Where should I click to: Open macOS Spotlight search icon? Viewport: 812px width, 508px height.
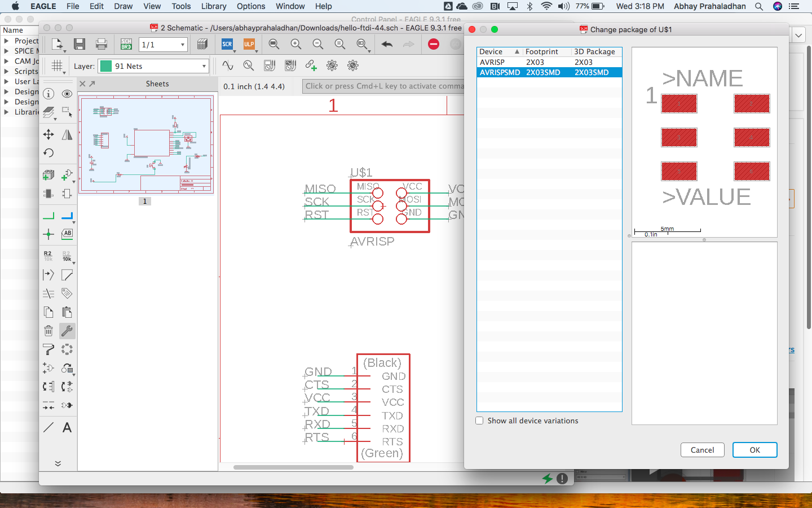[759, 6]
